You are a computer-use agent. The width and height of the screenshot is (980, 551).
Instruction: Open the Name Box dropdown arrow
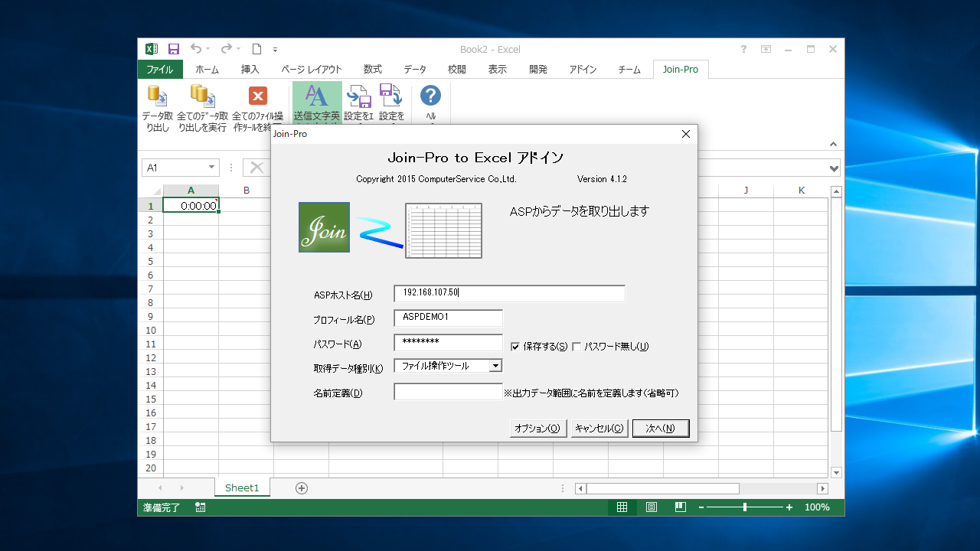pos(212,168)
